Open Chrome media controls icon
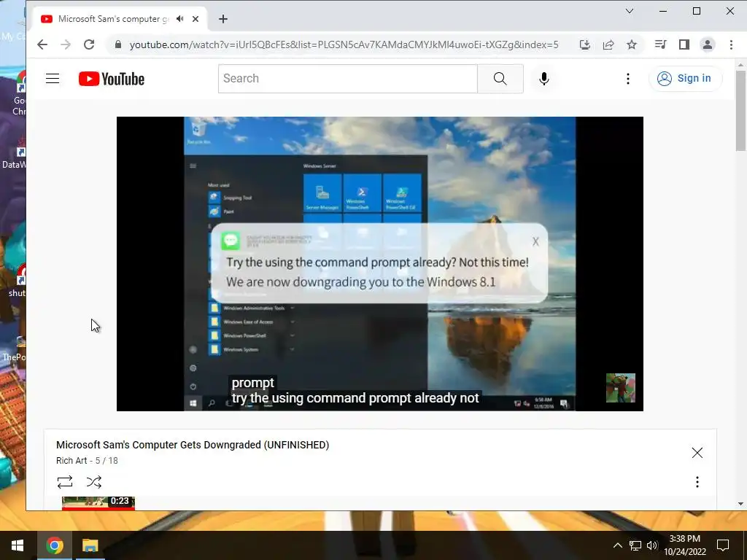 661,44
